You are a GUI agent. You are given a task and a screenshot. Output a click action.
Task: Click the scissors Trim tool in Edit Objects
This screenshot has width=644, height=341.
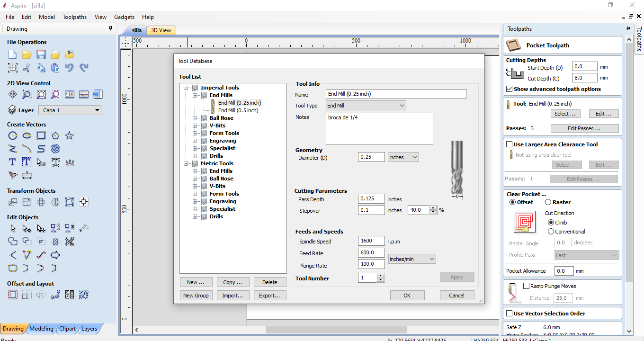[70, 242]
